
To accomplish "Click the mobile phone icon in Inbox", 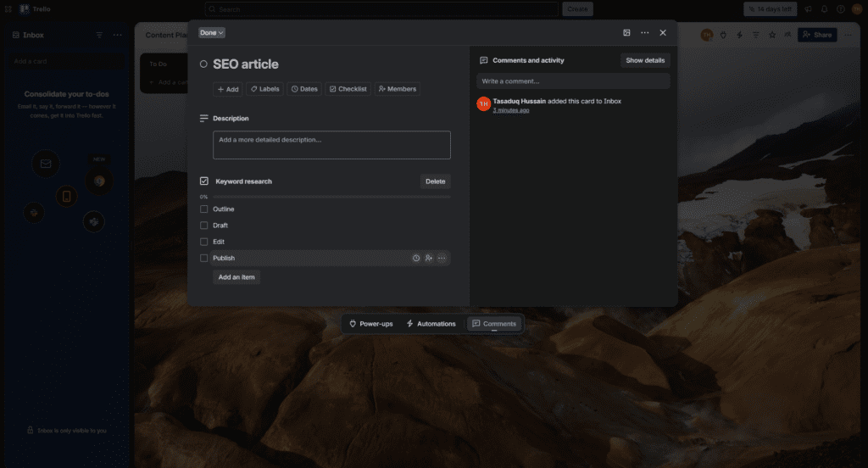I will [66, 196].
